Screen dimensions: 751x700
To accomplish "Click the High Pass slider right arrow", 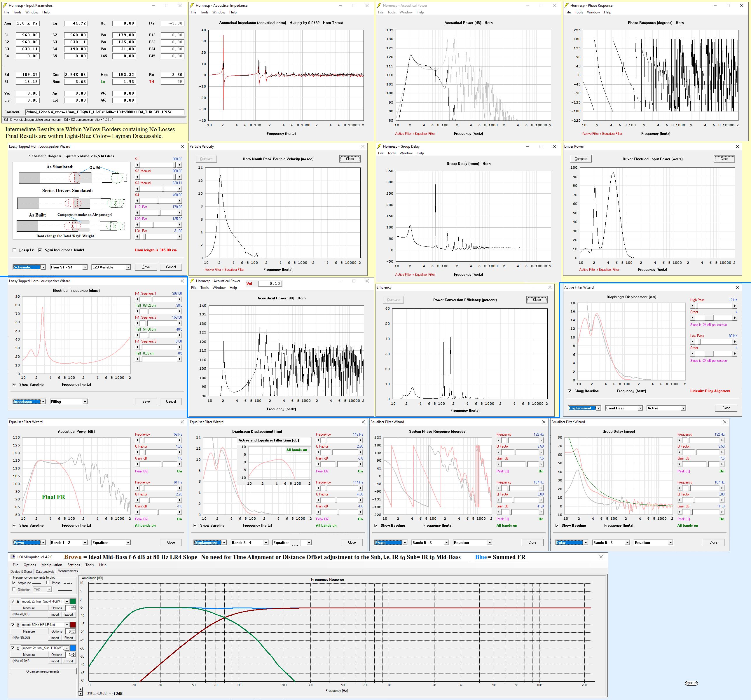I will click(735, 306).
